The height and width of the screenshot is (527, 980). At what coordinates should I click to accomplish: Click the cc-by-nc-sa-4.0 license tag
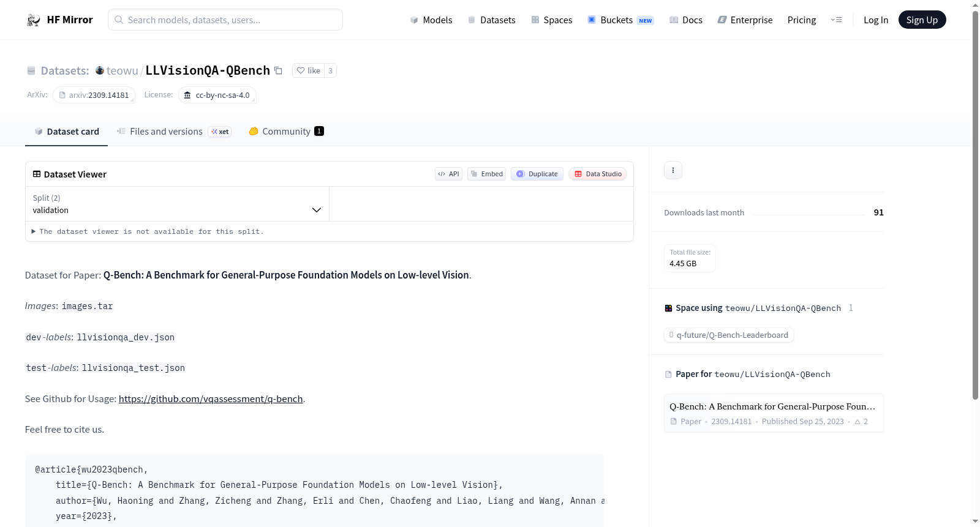(217, 95)
